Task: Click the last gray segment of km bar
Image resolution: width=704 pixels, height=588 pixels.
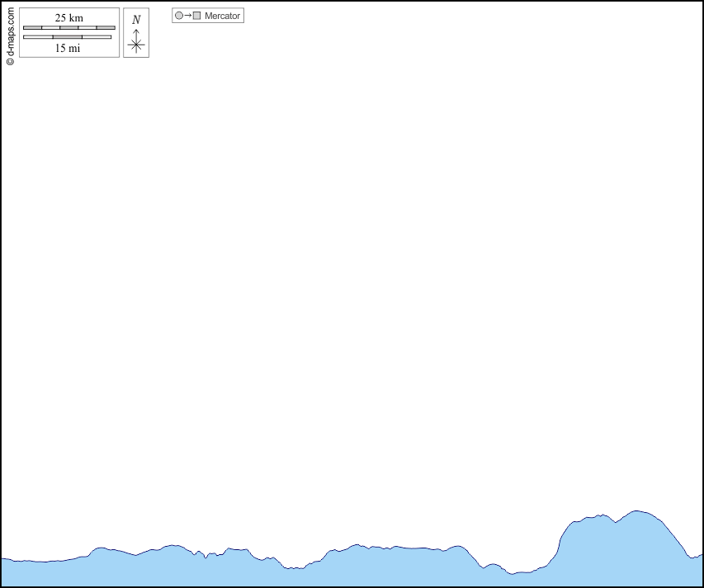Action: 106,28
